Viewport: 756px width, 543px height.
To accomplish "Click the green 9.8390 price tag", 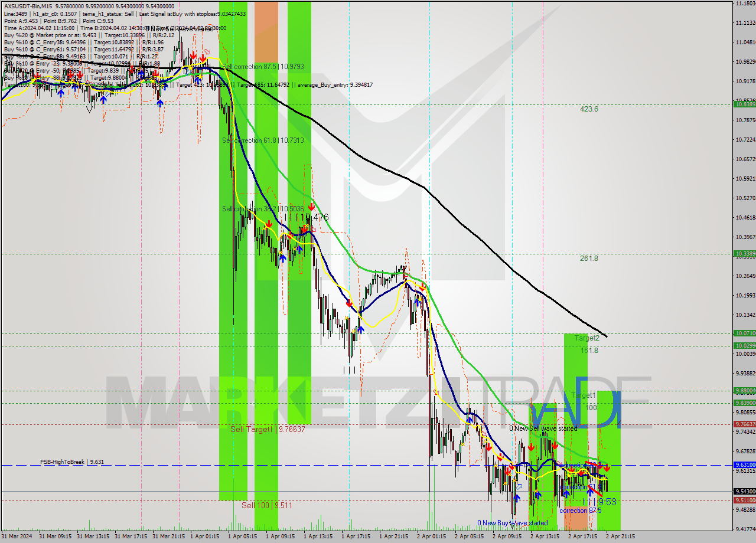I will pos(744,403).
